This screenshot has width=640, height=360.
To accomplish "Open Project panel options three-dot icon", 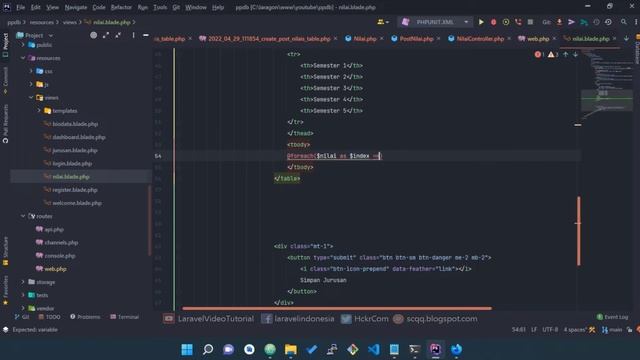I will point(133,36).
